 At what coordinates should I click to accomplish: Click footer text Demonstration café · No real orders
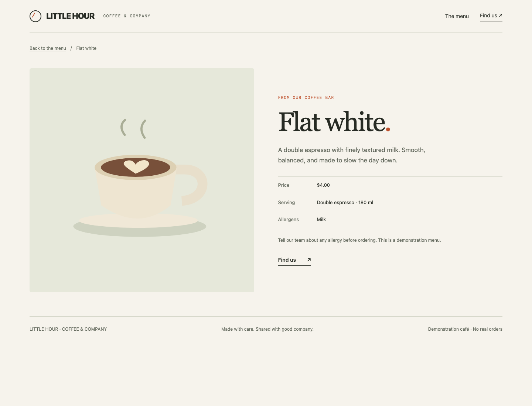(x=465, y=329)
